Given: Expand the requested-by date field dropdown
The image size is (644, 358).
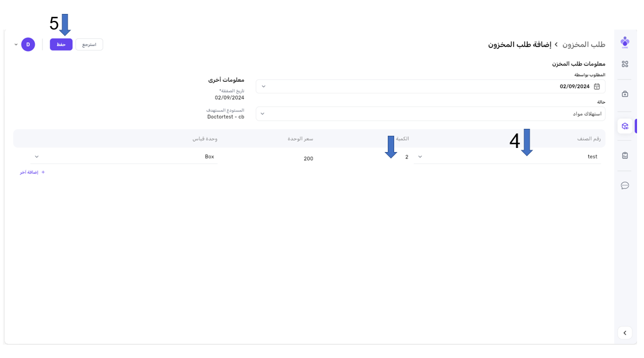Looking at the screenshot, I should [263, 86].
